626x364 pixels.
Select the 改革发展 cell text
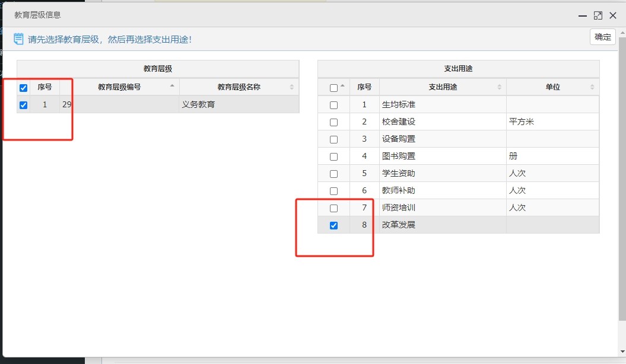pos(398,225)
